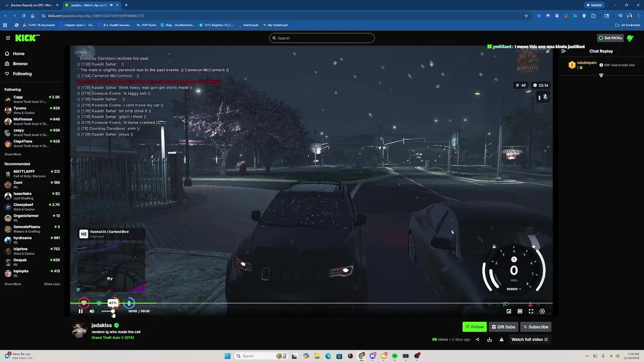Enter fullscreen video mode

[x=531, y=311]
